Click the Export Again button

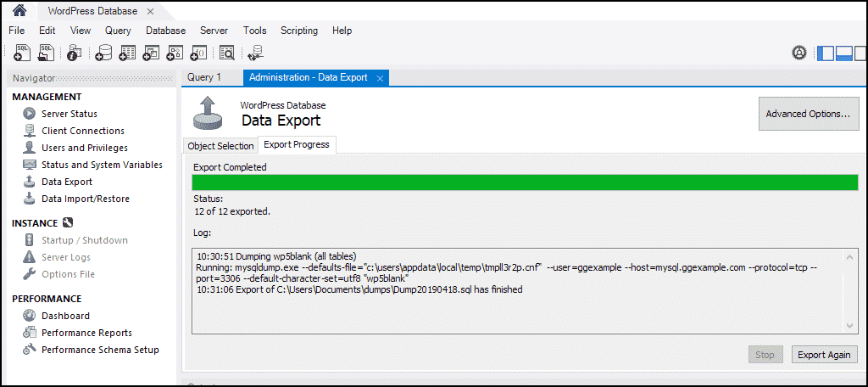pos(824,355)
